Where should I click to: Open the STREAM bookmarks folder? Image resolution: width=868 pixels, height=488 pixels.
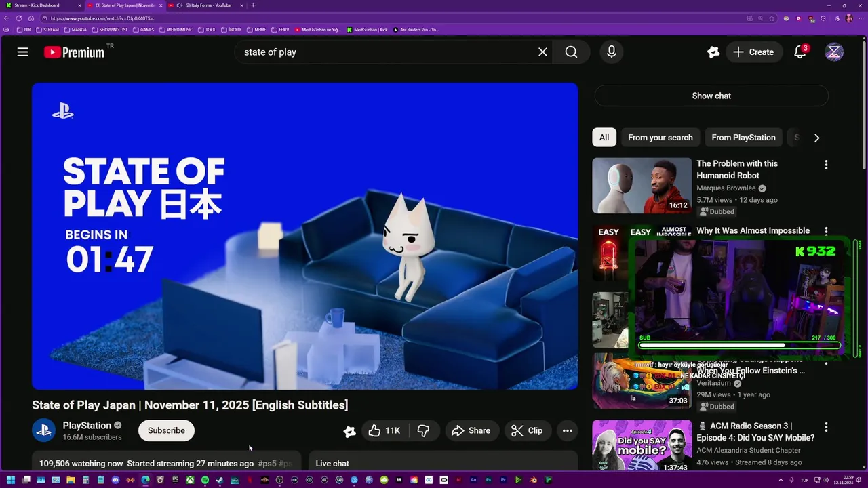coord(47,30)
